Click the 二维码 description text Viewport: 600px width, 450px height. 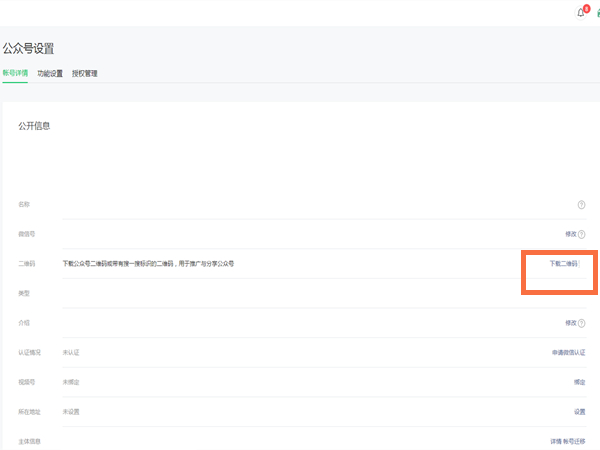(148, 263)
